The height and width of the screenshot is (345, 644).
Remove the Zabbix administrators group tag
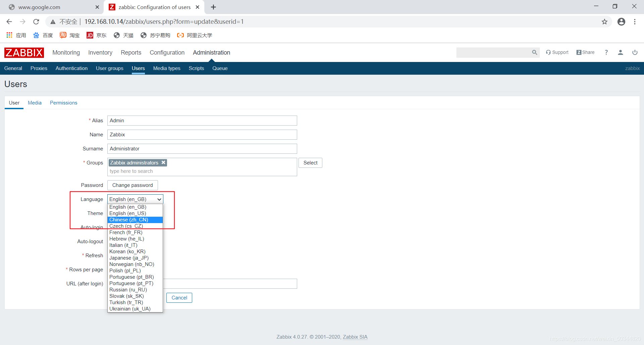tap(163, 162)
